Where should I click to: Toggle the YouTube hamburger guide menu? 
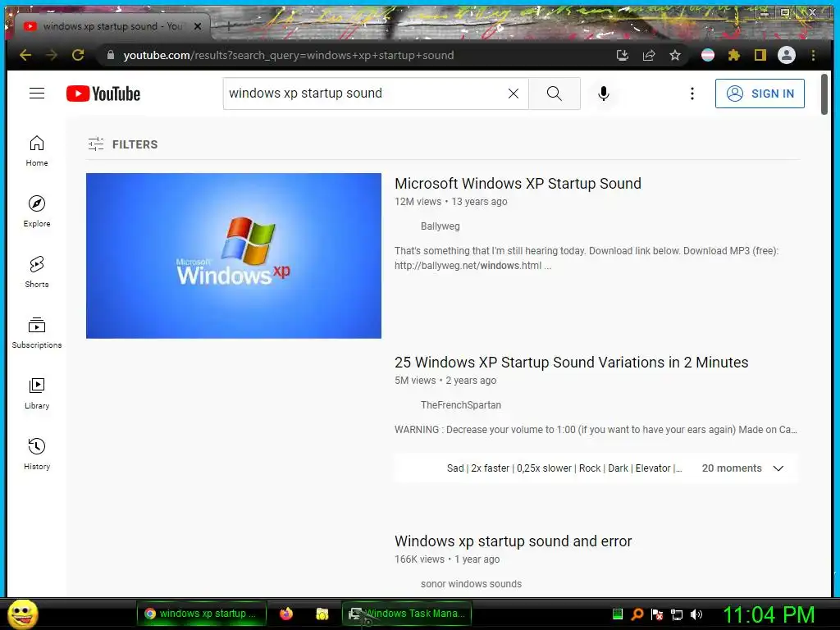[x=37, y=94]
